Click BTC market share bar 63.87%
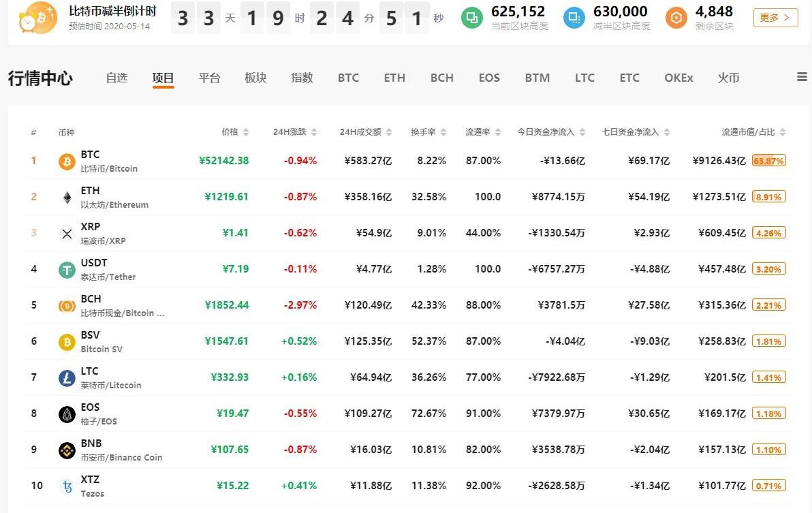The width and height of the screenshot is (812, 513). [x=769, y=161]
